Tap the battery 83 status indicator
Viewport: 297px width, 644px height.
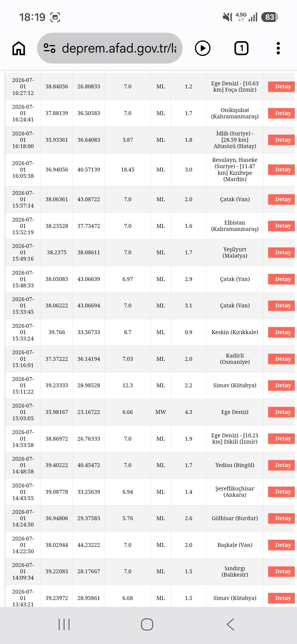coord(270,17)
